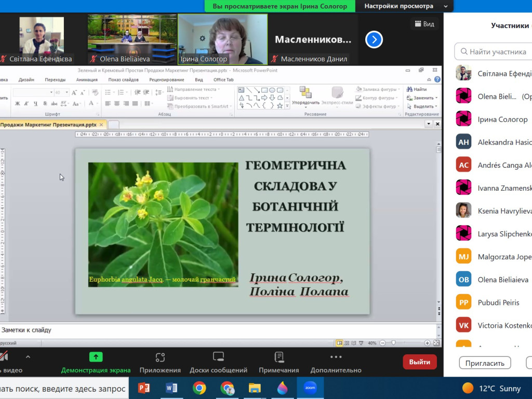The image size is (532, 399).
Task: Toggle underline (Ч) in the ribbon
Action: (x=35, y=103)
